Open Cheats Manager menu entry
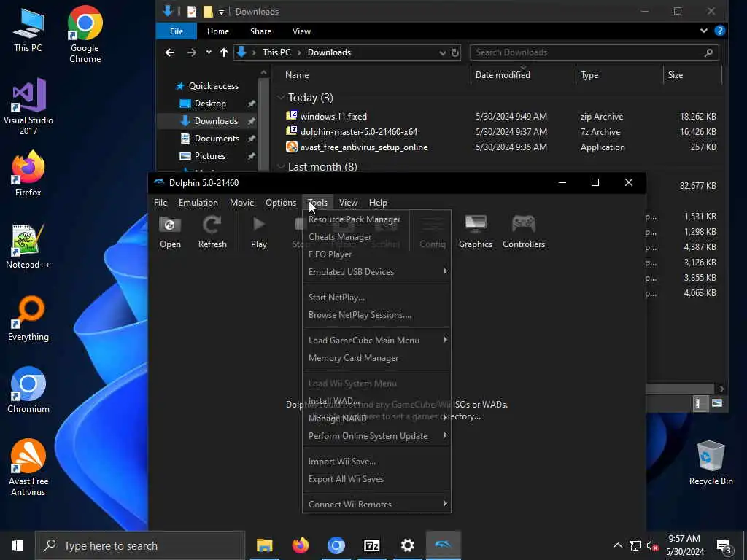Screen dimensions: 747x560 [x=376, y=237]
